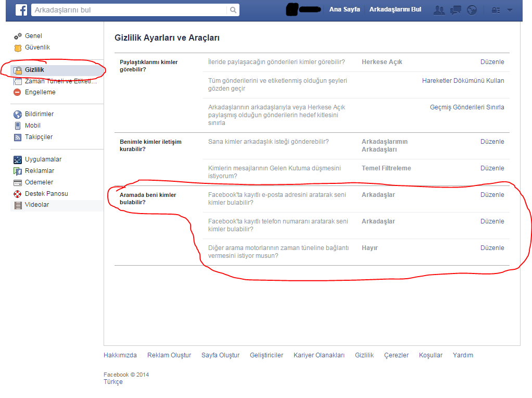Open Koşullar footer link

[x=430, y=355]
